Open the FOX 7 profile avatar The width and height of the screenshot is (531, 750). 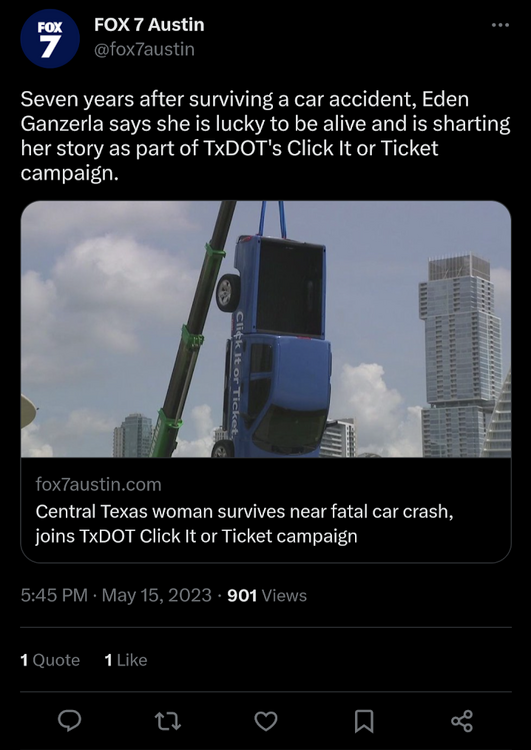click(50, 38)
